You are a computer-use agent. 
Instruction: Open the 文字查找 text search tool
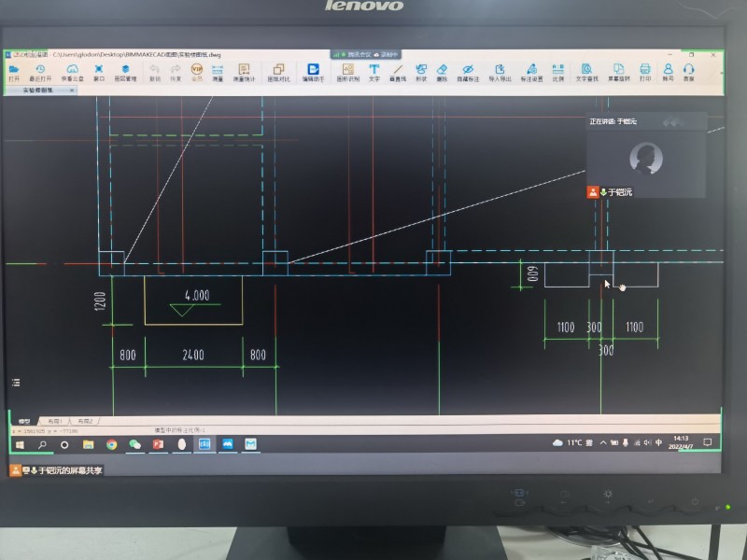pos(585,72)
